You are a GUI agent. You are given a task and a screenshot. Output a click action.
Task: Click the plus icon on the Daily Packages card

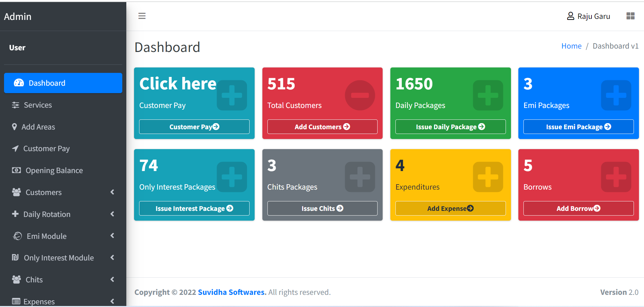(488, 95)
